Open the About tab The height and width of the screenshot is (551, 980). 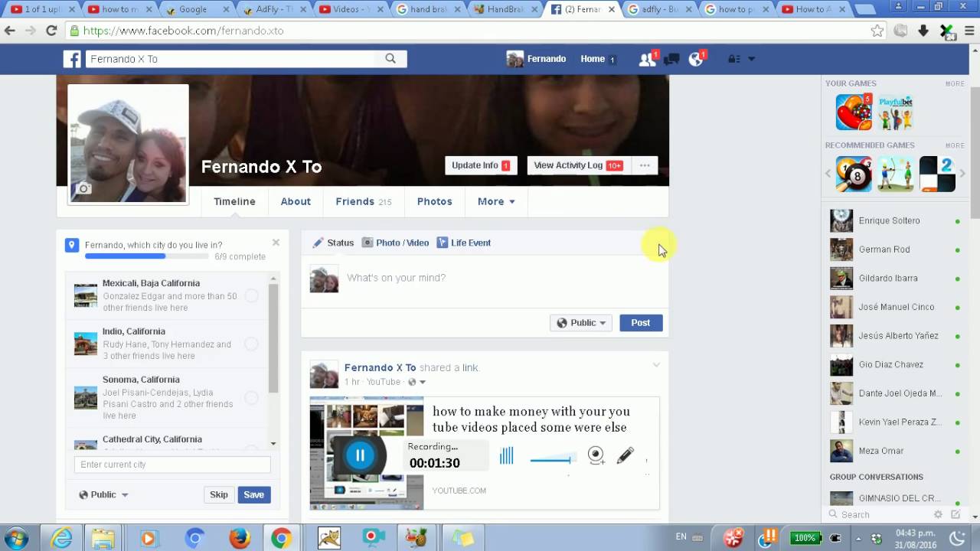point(296,201)
